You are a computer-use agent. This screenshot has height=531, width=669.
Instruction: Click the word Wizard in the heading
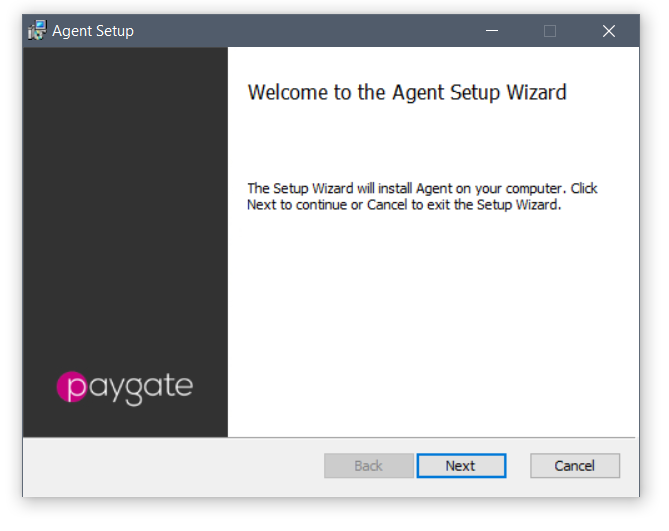click(536, 93)
